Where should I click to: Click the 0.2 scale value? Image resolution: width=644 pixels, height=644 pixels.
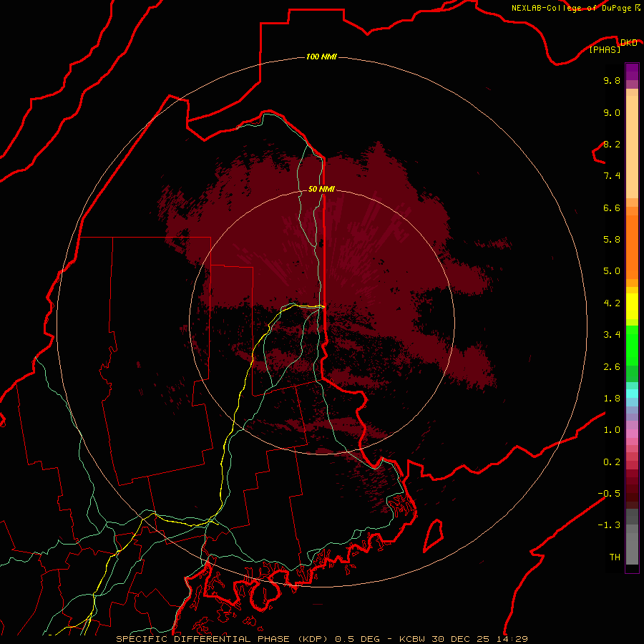point(612,462)
